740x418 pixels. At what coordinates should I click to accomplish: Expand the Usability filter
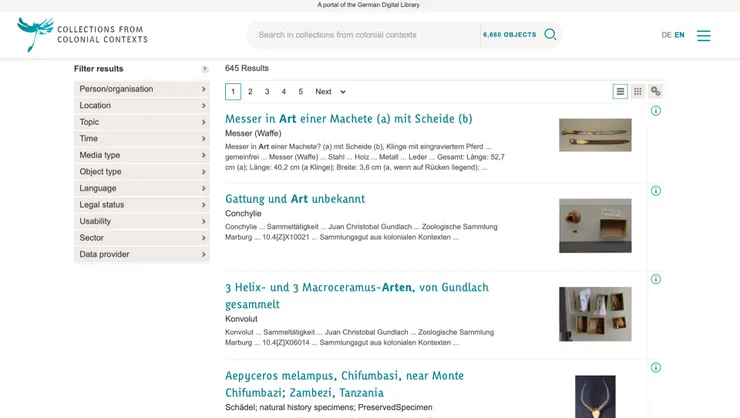(x=142, y=221)
